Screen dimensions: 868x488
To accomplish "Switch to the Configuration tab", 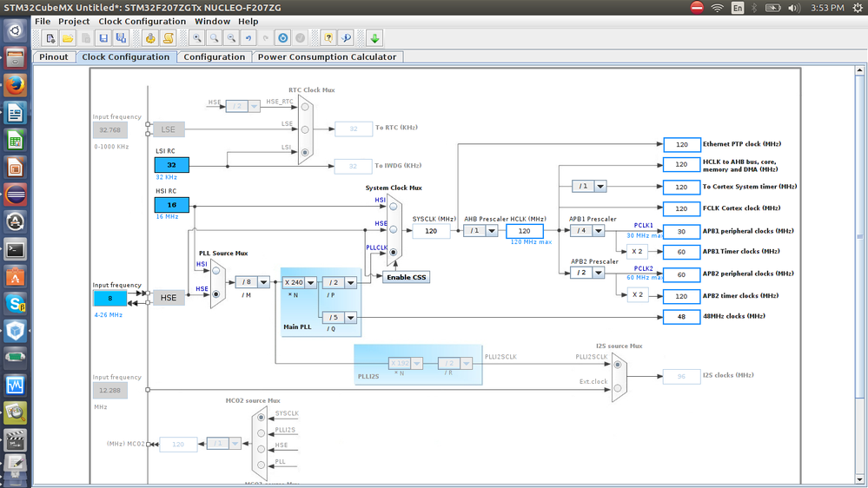I will (215, 57).
